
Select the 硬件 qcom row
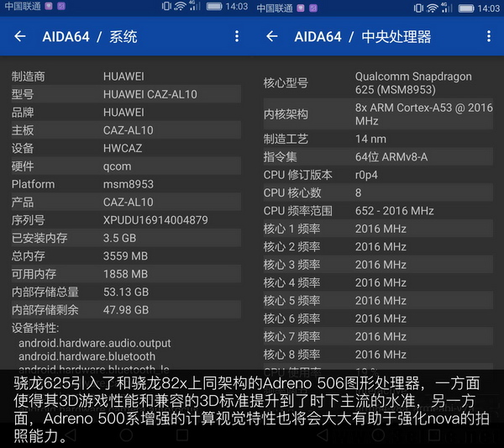point(126,166)
